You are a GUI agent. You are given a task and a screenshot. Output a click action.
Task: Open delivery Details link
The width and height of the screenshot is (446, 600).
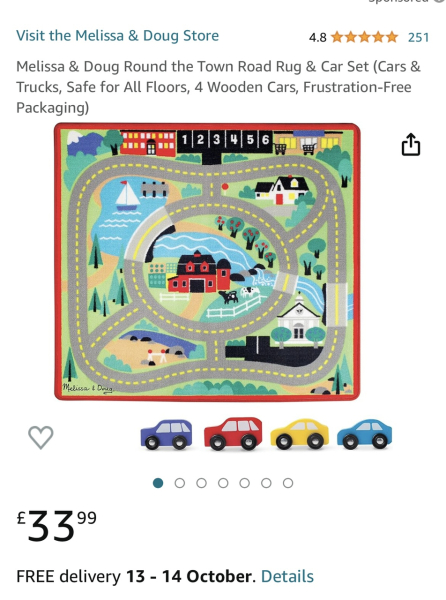click(x=287, y=576)
